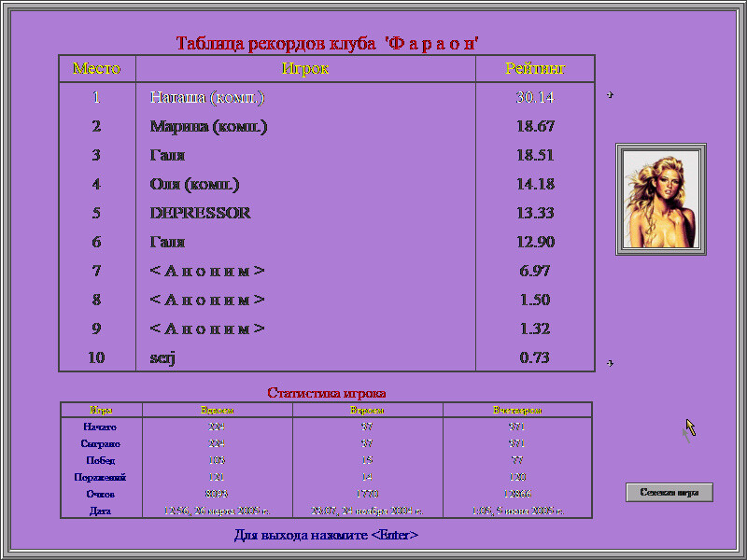The width and height of the screenshot is (747, 560).
Task: Click the rating value 1.32
Action: 535,329
